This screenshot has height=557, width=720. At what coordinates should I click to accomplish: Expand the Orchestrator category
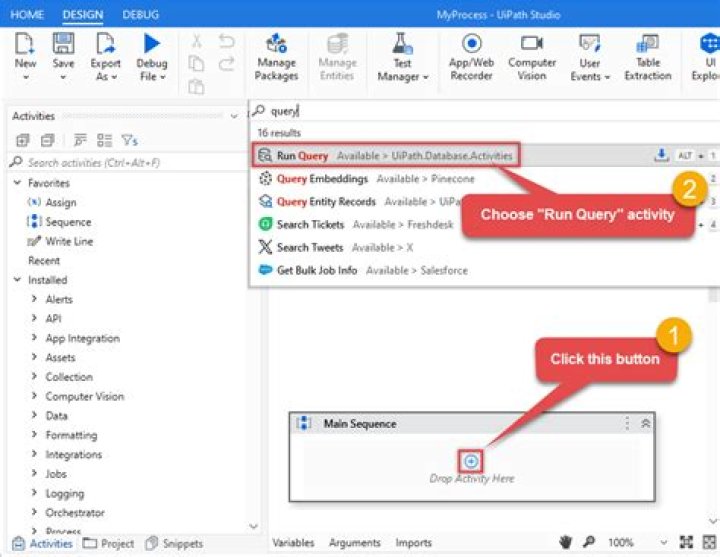coord(34,512)
